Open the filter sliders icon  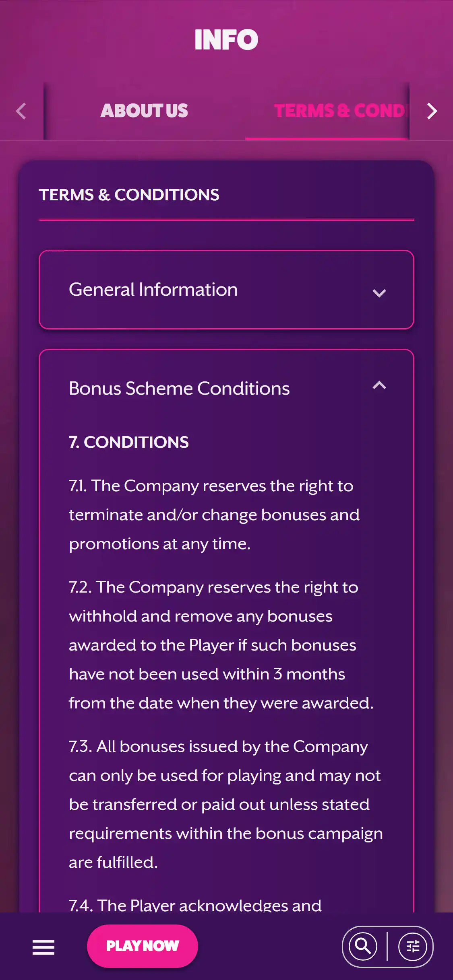[x=412, y=946]
